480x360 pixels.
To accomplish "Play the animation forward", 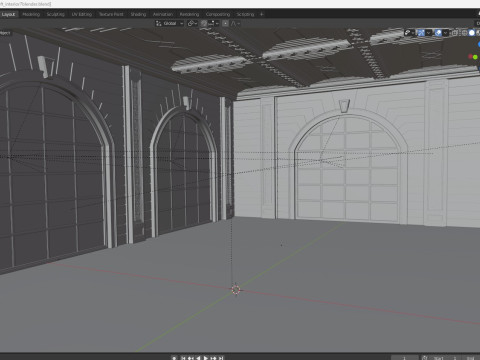I will click(x=206, y=358).
